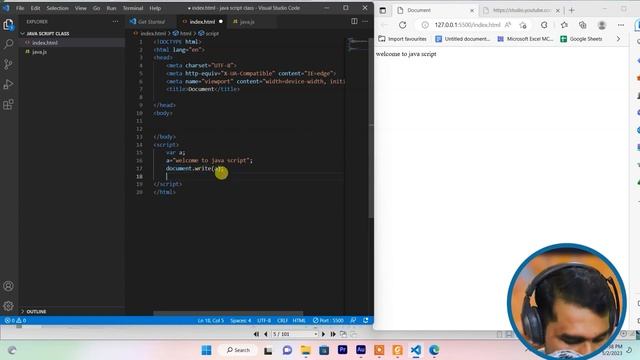Close the studio.youtube browser tab
This screenshot has width=640, height=360.
pyautogui.click(x=558, y=11)
